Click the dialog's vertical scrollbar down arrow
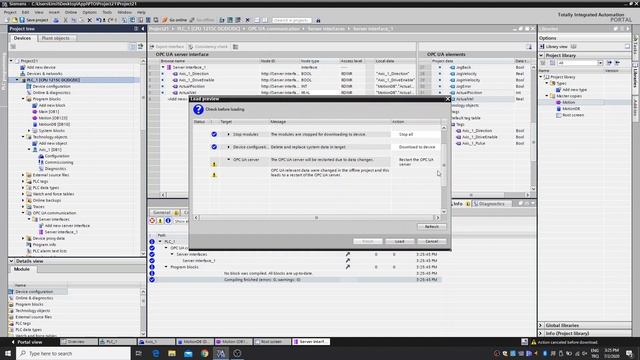Screen dimensions: 640x360 tap(444, 212)
